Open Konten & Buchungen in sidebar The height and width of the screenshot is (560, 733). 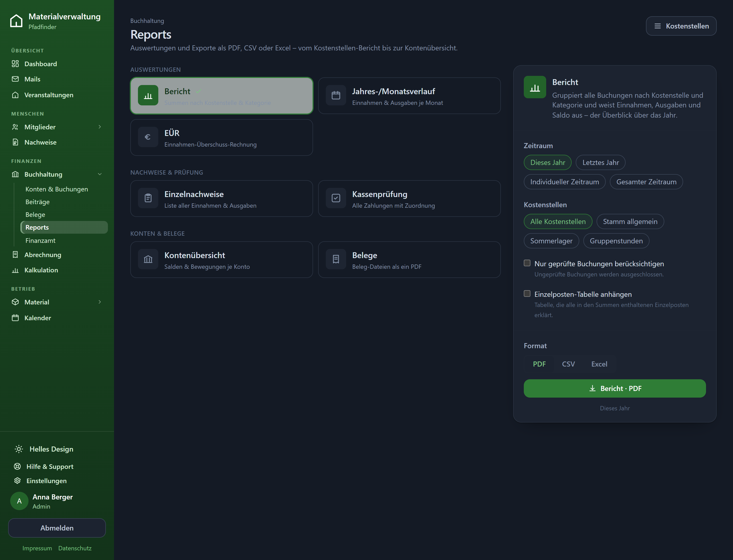[x=57, y=189]
